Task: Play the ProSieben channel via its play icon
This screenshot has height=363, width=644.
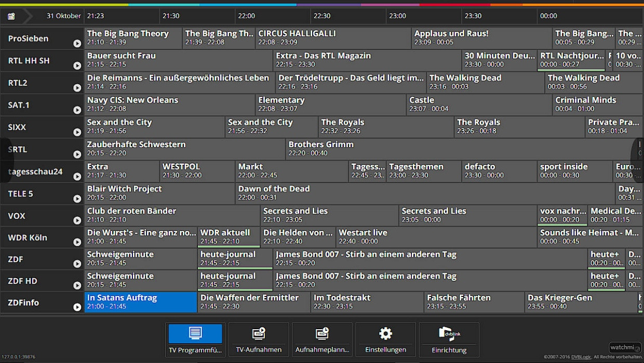Action: (x=77, y=44)
